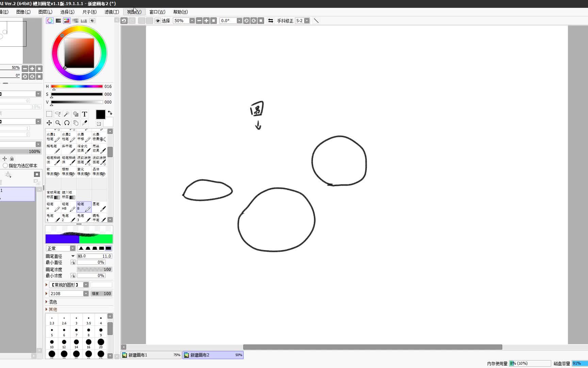Toggle the color wheel panel
588x368 pixels.
pyautogui.click(x=50, y=21)
